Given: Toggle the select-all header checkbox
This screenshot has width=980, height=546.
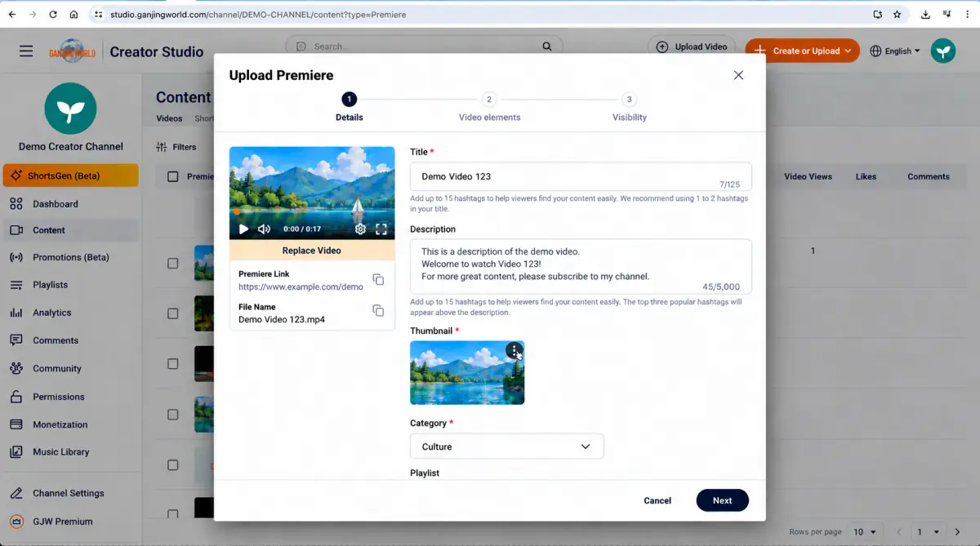Looking at the screenshot, I should (172, 176).
